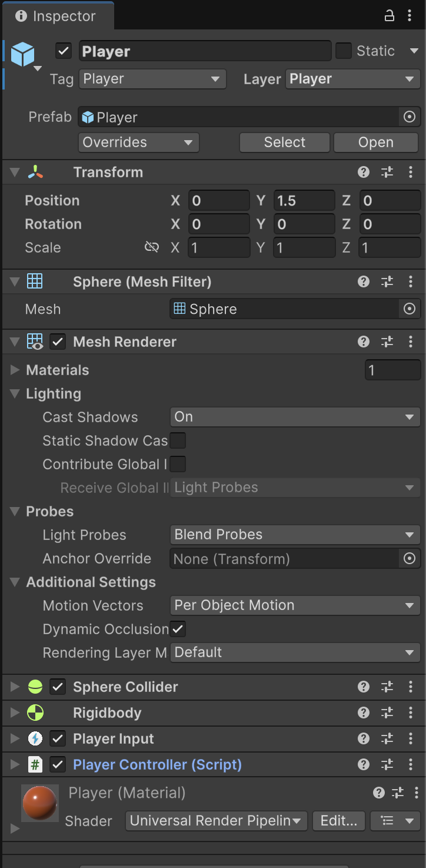The image size is (426, 868).
Task: Enable the Static checkbox
Action: (x=344, y=51)
